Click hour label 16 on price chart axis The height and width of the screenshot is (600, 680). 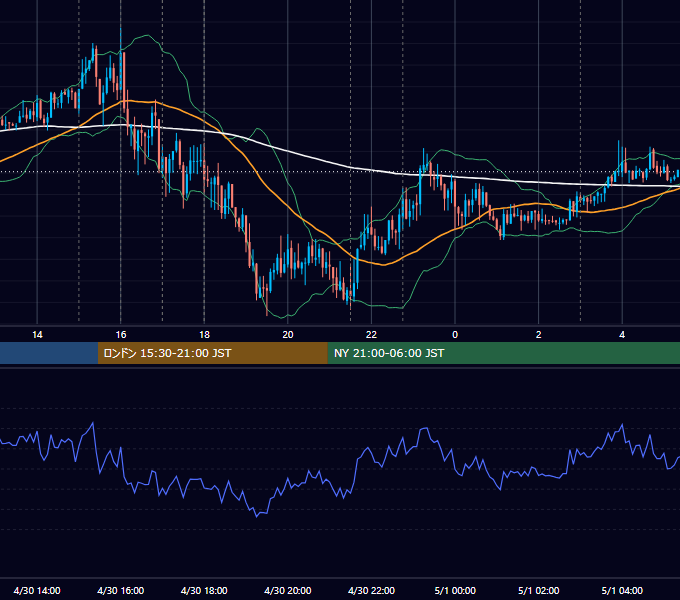click(121, 335)
